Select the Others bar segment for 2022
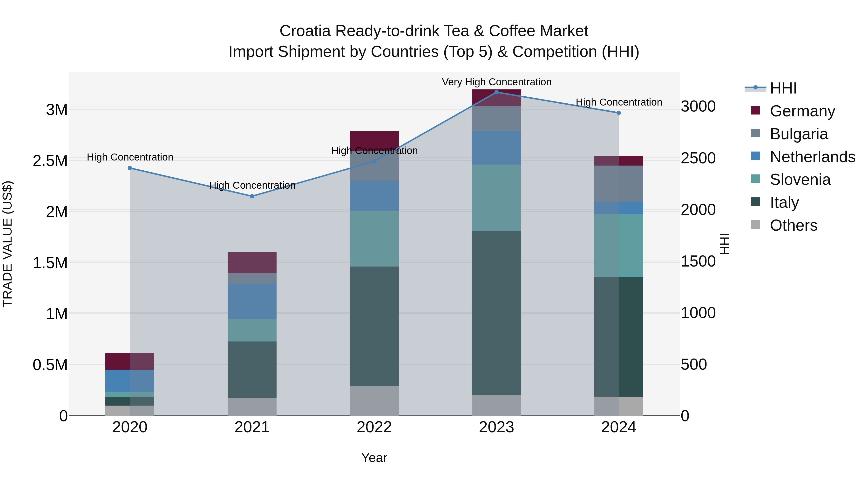 point(374,401)
